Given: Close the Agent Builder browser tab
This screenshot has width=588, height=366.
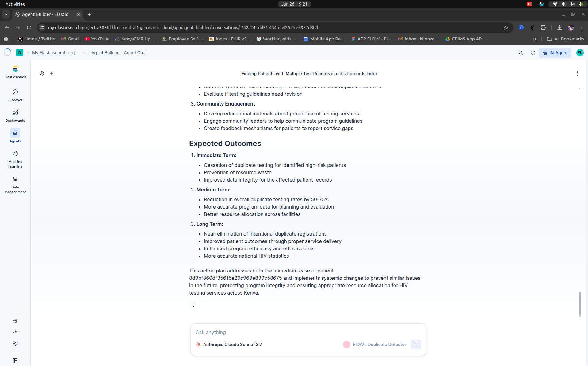Looking at the screenshot, I should coord(78,14).
